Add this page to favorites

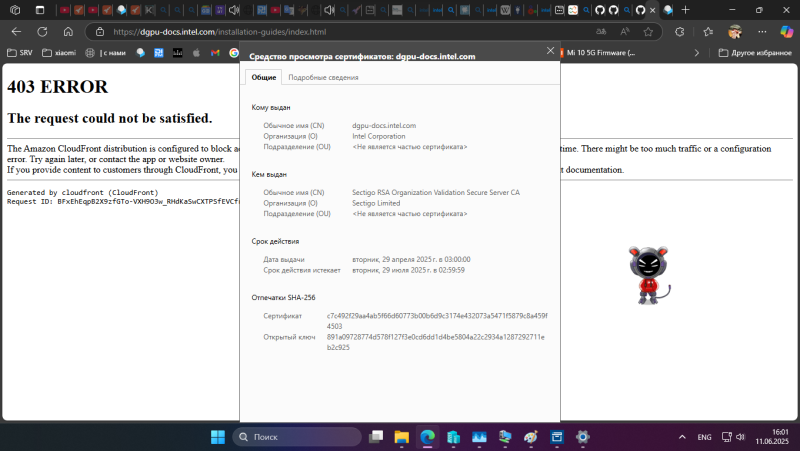[x=648, y=32]
